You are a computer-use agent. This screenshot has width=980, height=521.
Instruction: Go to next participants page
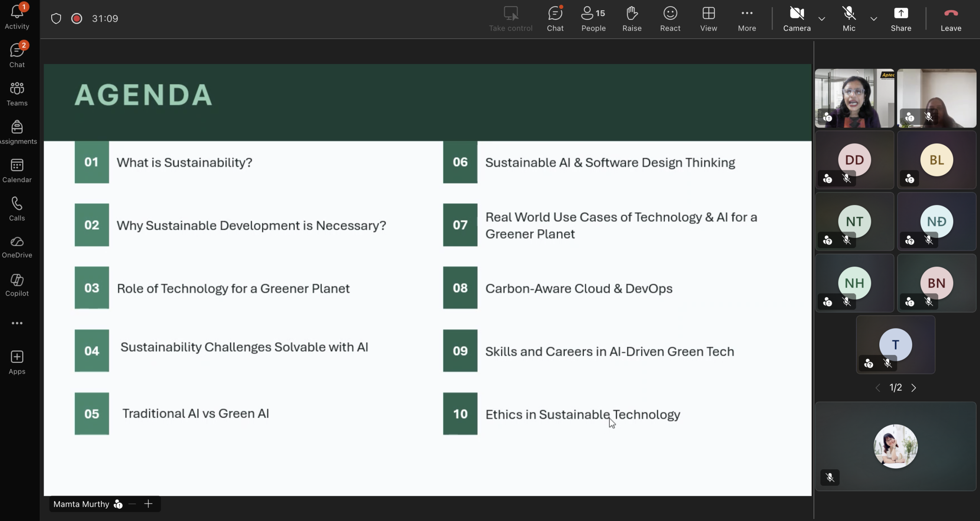pos(914,388)
